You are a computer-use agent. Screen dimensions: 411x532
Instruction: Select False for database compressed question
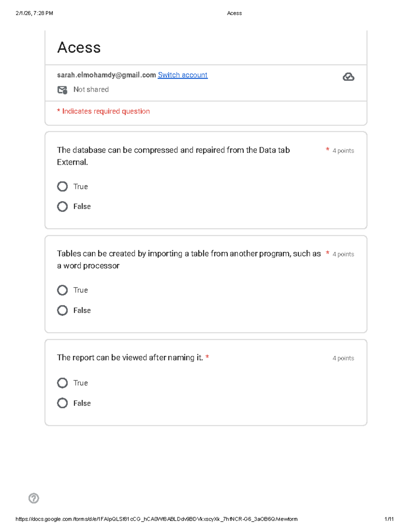click(62, 207)
